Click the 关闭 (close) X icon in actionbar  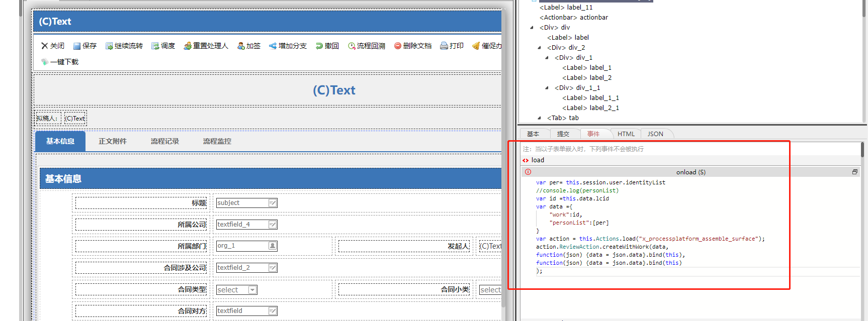click(x=45, y=46)
